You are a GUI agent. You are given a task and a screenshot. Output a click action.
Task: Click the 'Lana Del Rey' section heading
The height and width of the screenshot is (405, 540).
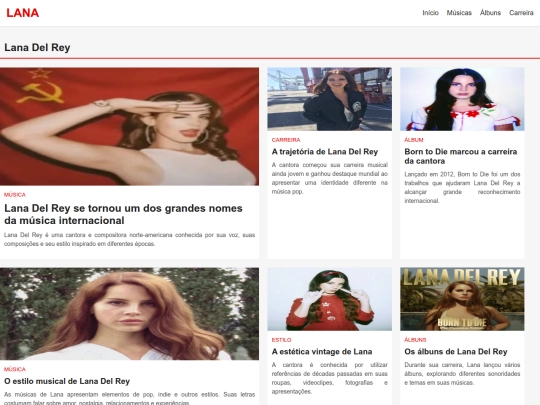[x=37, y=47]
